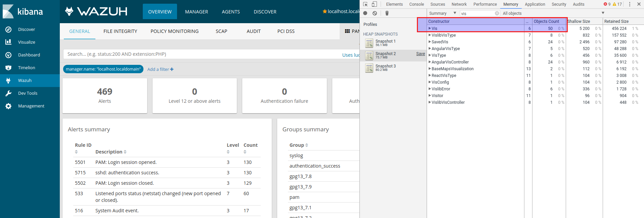Sort alerts table by Rule ID

[76, 152]
